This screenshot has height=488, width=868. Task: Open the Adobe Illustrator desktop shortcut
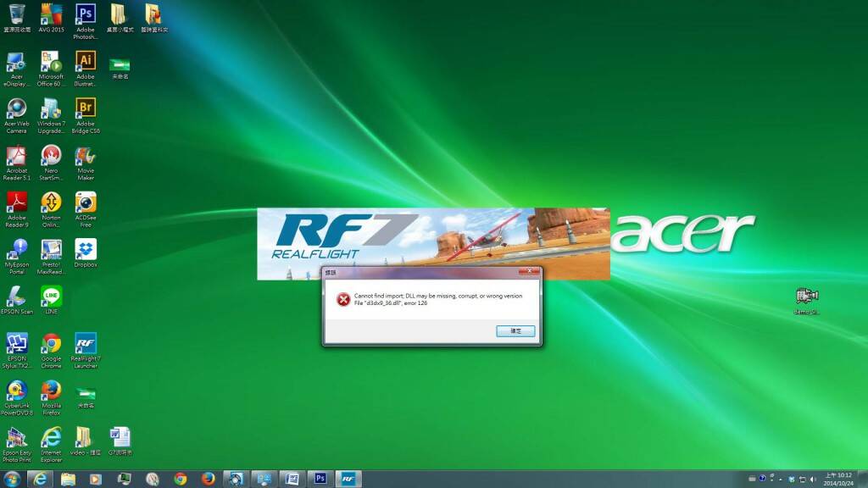point(86,69)
